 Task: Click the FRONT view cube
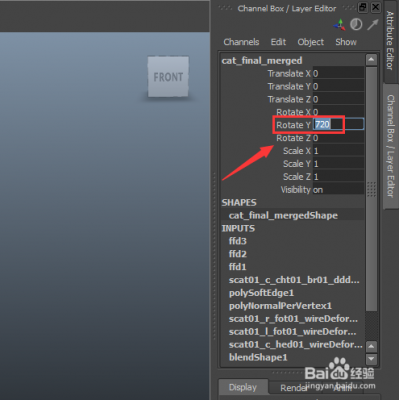[x=168, y=77]
